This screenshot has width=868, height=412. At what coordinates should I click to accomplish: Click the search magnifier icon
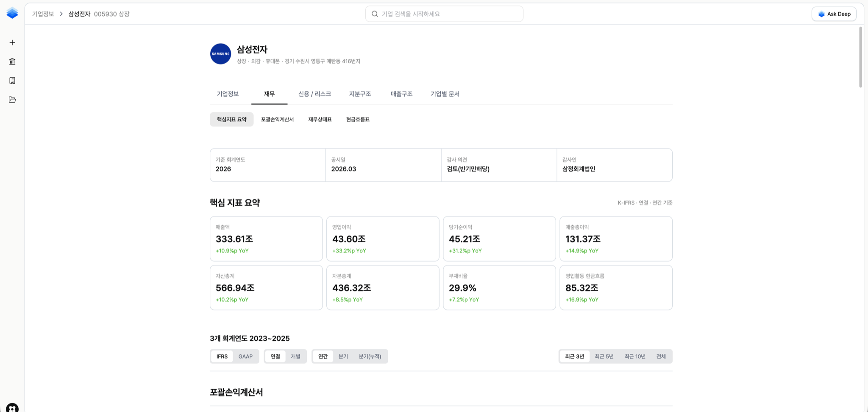click(x=375, y=14)
